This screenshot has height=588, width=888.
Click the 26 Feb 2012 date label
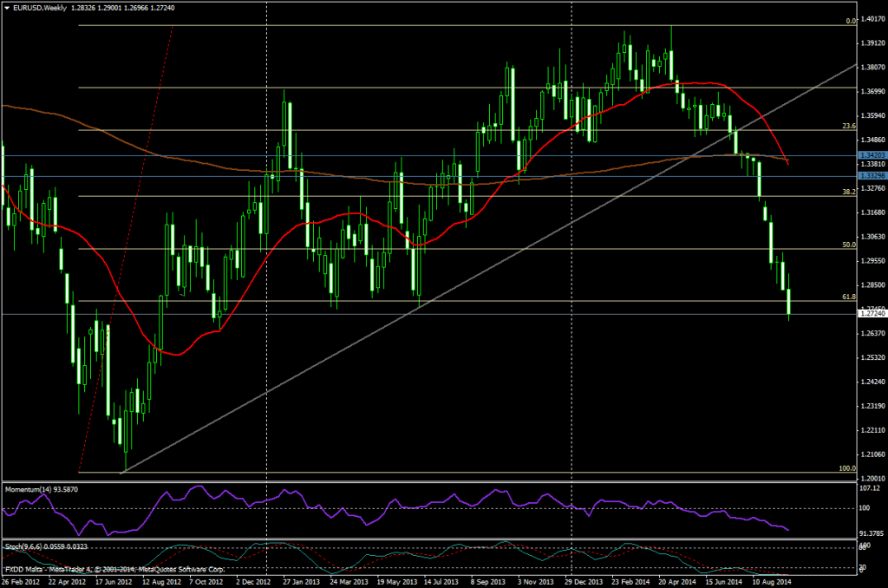(22, 583)
